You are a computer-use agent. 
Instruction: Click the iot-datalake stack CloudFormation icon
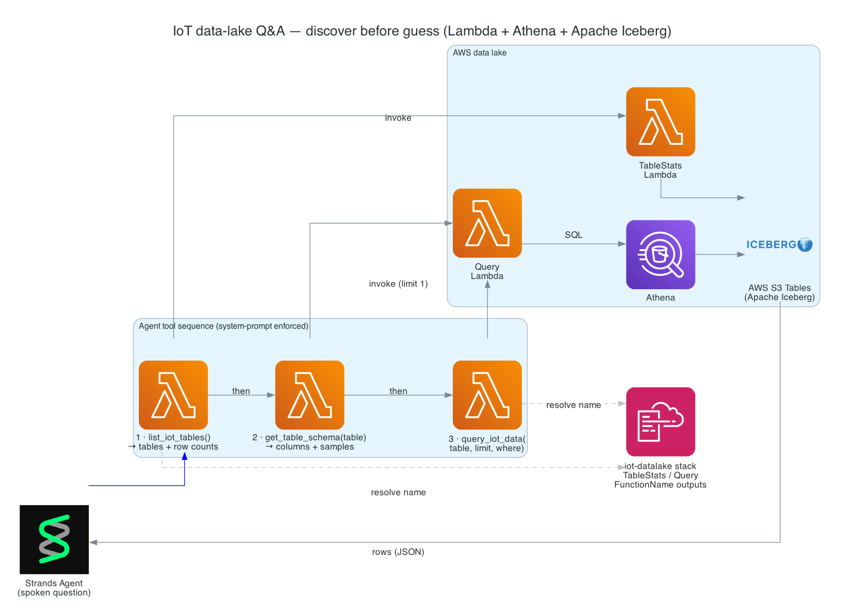[660, 422]
